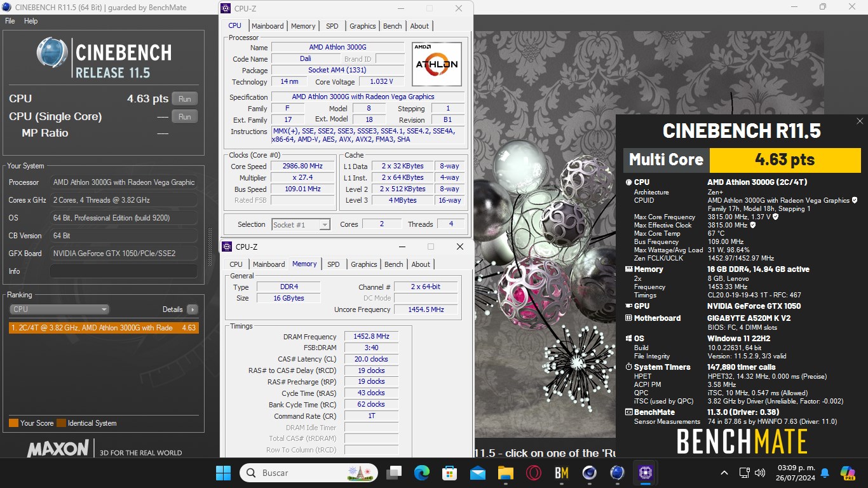Open the Help menu in Cinebench
The height and width of the screenshot is (488, 868).
pyautogui.click(x=31, y=21)
